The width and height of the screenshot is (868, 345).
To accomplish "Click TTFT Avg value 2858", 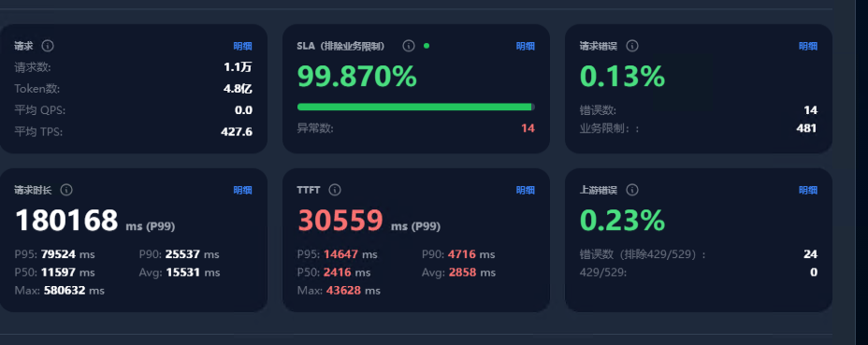I will click(463, 272).
